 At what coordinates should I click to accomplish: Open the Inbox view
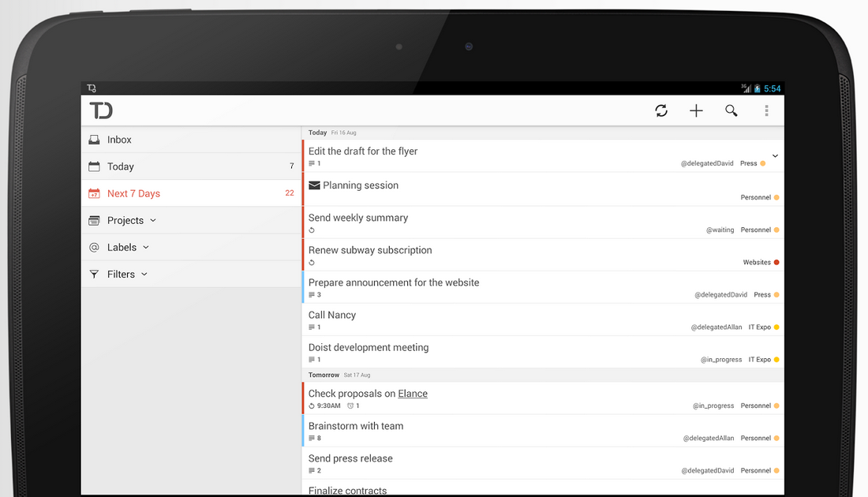pyautogui.click(x=119, y=140)
